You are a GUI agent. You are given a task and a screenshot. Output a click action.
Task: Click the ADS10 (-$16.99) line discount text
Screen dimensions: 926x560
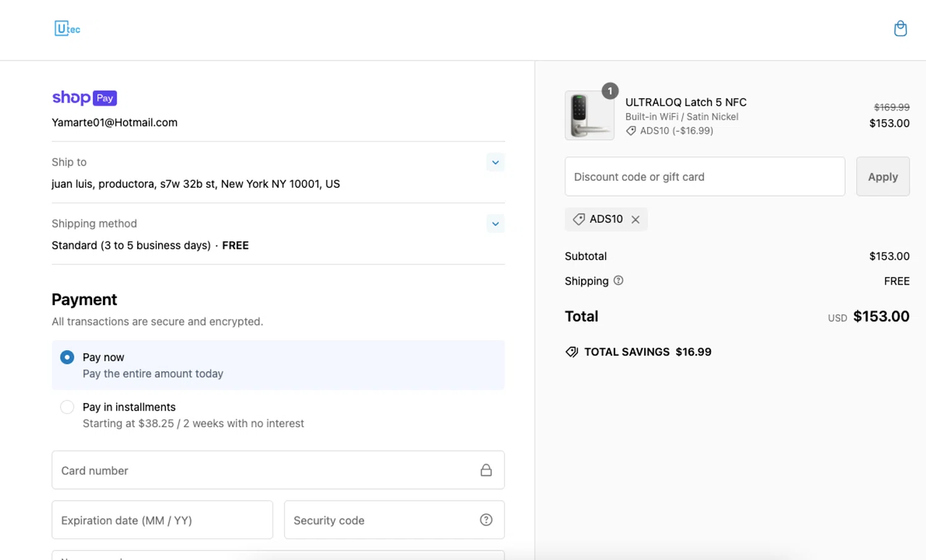677,131
